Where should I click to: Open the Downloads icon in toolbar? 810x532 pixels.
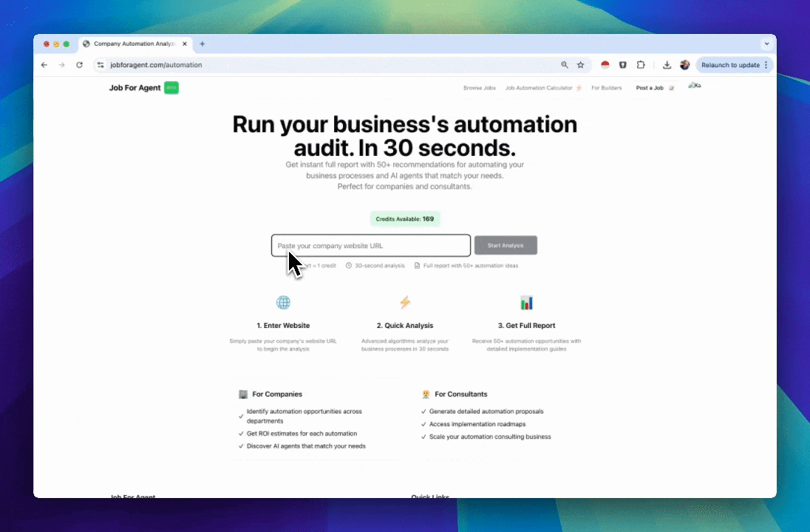(667, 65)
